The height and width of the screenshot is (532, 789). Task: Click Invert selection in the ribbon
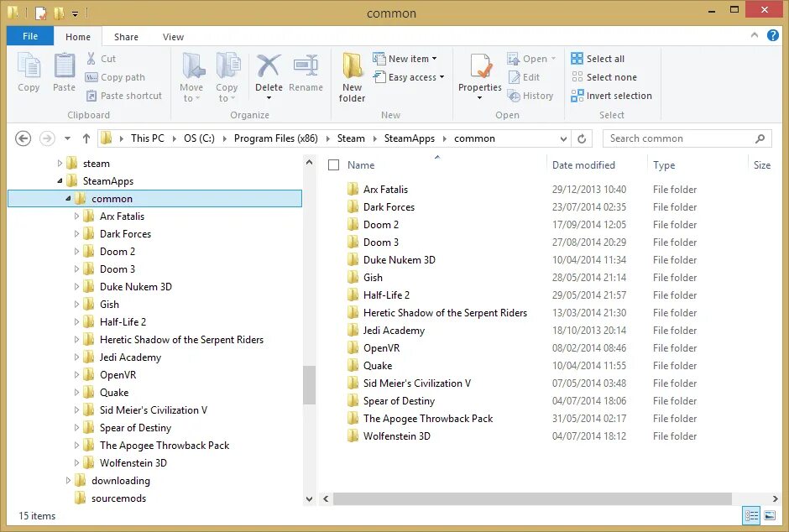[611, 96]
